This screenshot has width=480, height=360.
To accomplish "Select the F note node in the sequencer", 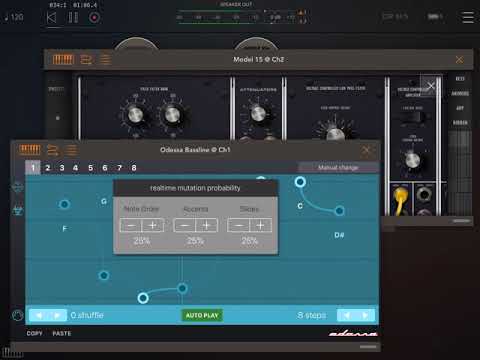I will coord(64,204).
